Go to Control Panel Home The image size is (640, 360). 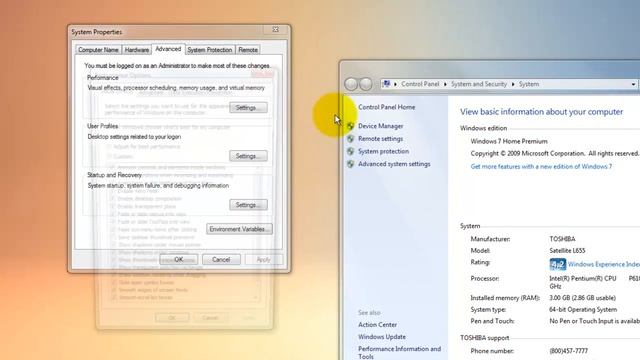(387, 107)
